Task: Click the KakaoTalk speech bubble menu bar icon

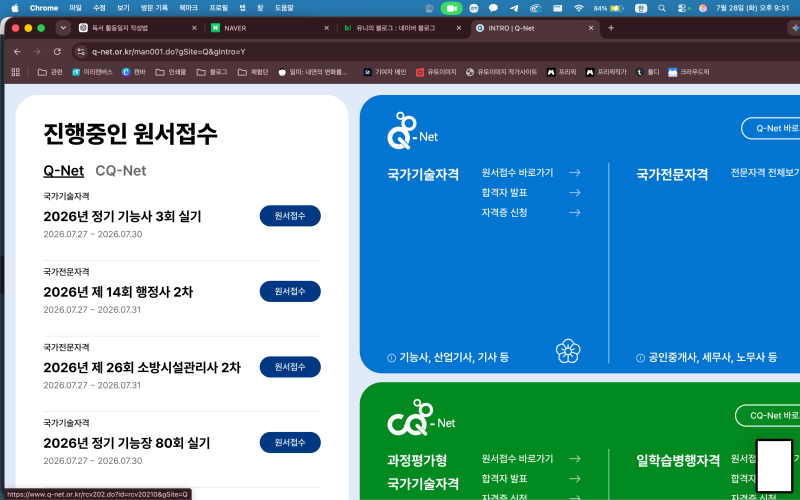Action: pyautogui.click(x=493, y=8)
